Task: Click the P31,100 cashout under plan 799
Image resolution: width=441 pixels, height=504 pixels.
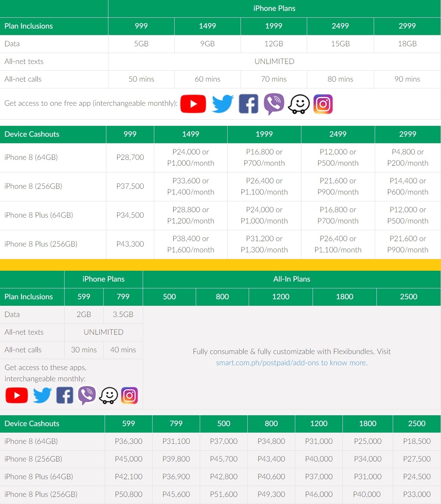Action: [x=176, y=441]
